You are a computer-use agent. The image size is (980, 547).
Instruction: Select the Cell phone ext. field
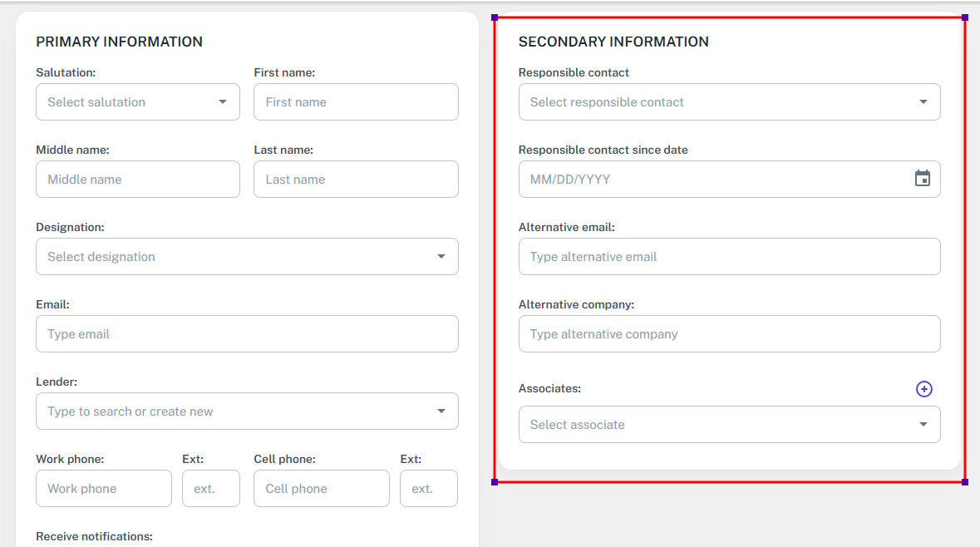pyautogui.click(x=429, y=489)
